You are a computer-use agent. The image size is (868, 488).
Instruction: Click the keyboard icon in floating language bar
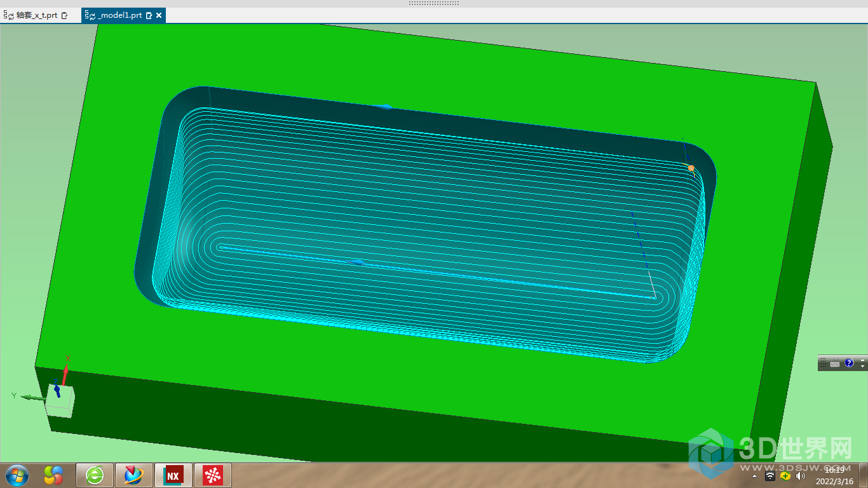[x=835, y=363]
